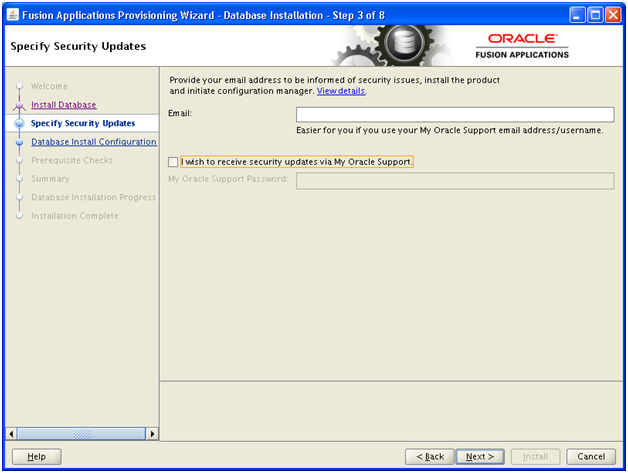The width and height of the screenshot is (628, 473).
Task: Go back with the Back button
Action: 430,457
